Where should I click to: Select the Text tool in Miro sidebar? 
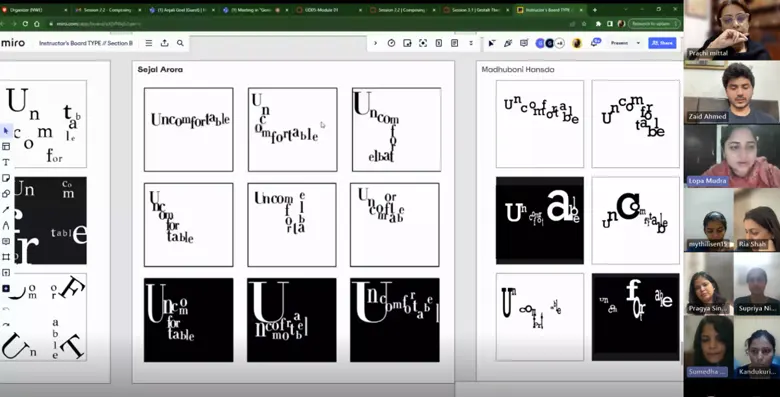click(x=6, y=162)
